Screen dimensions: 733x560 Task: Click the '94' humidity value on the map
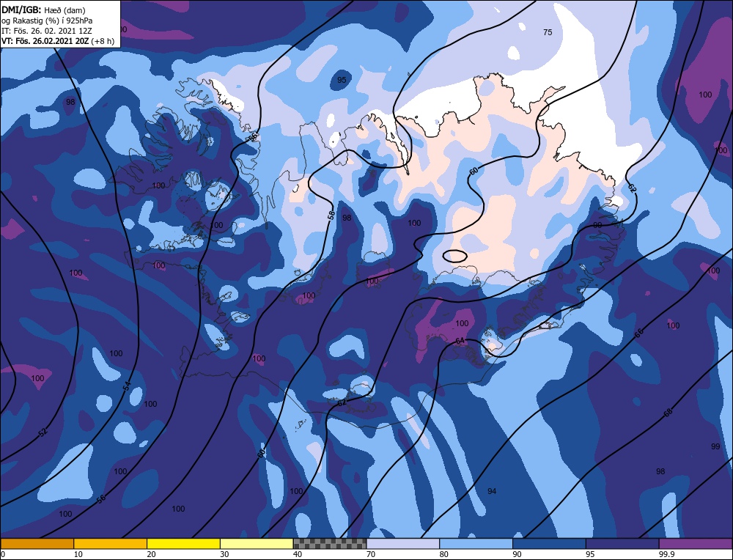pyautogui.click(x=492, y=491)
